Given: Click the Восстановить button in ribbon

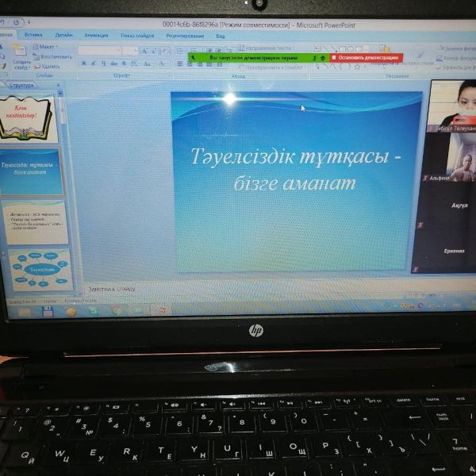Looking at the screenshot, I should 55,56.
